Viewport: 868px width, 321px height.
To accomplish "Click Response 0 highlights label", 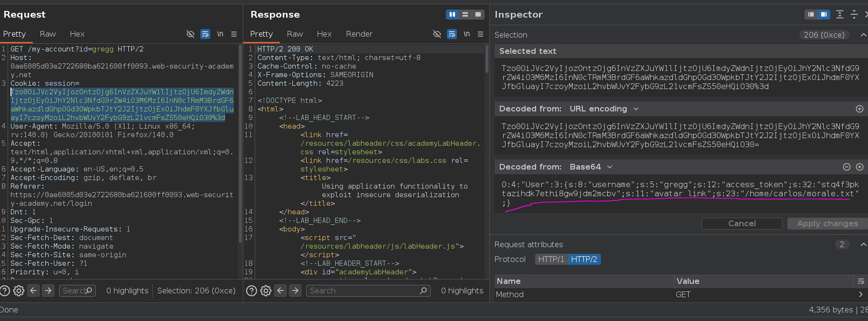I will coord(462,291).
